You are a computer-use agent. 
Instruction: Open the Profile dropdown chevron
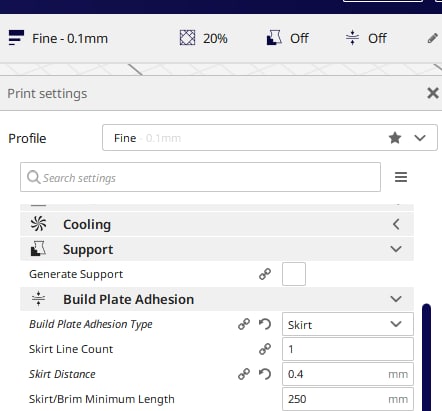pos(420,138)
